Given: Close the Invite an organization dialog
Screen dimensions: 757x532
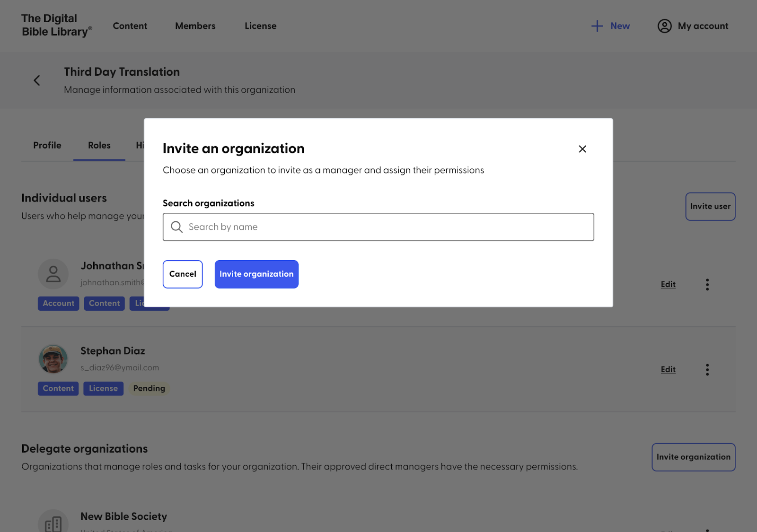Looking at the screenshot, I should [582, 149].
